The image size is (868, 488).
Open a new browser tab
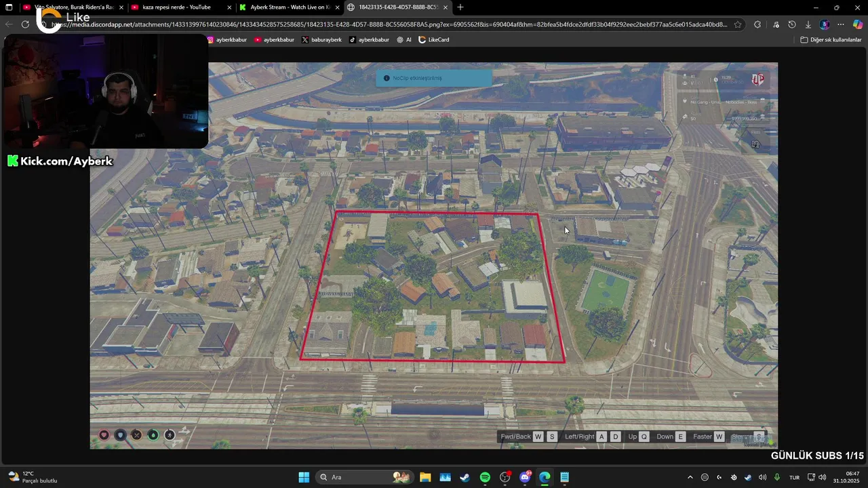(x=460, y=7)
